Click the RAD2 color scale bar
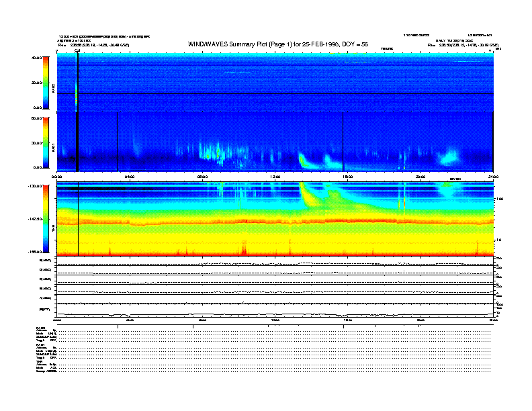532x411 pixels. [46, 83]
